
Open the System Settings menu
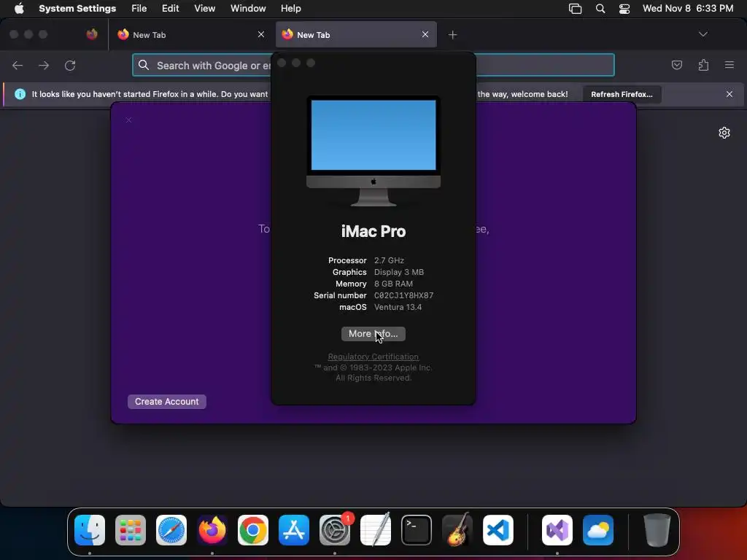pos(77,8)
